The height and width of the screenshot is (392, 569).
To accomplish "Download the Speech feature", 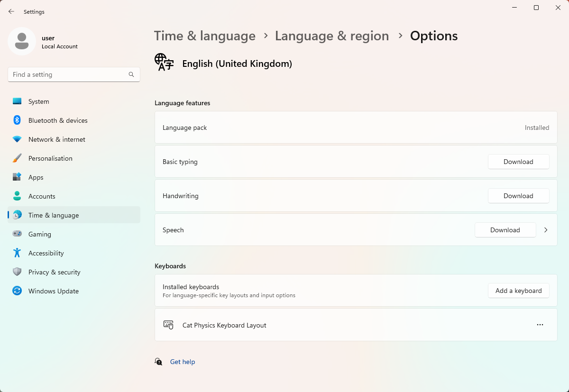I will 505,230.
